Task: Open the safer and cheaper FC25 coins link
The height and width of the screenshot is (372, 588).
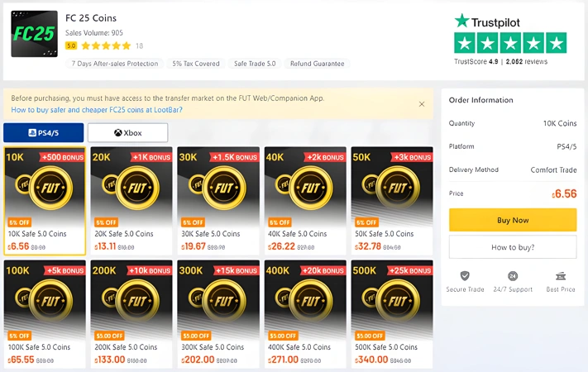Action: (97, 109)
